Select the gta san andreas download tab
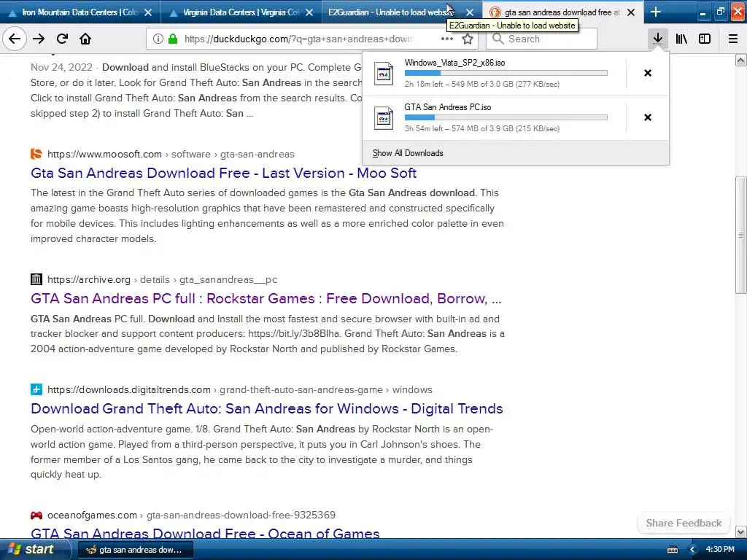Screen dimensions: 747x560 click(562, 12)
